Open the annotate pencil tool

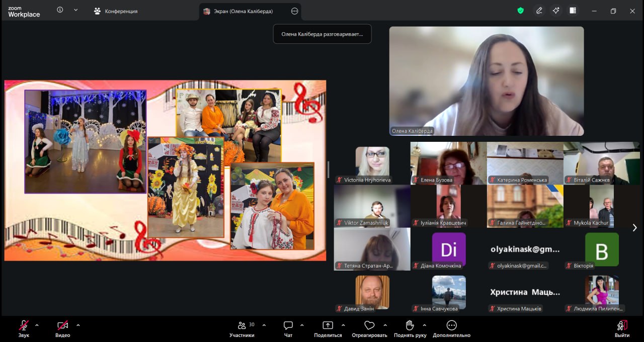tap(539, 11)
